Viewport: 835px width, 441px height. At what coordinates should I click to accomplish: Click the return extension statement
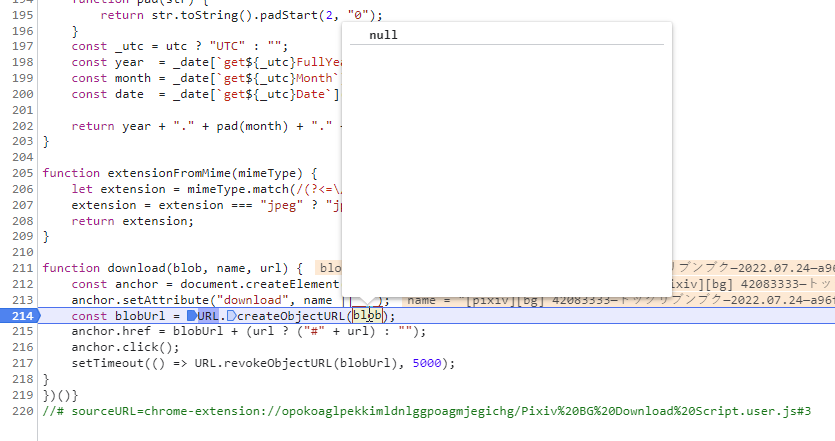click(x=133, y=220)
